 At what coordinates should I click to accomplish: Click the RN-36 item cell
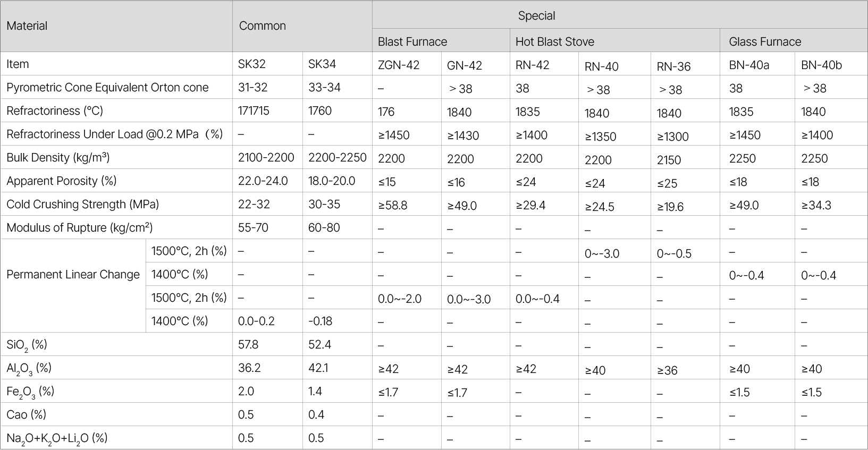[x=673, y=66]
